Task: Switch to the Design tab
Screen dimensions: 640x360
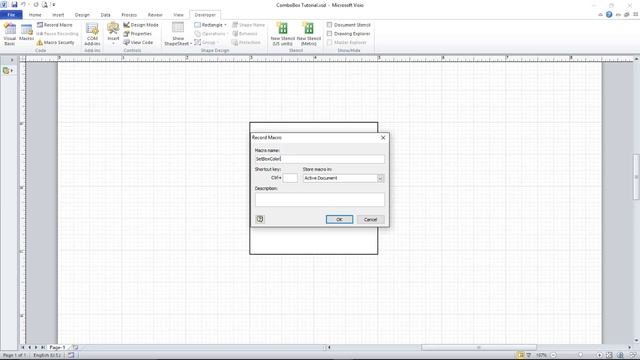Action: click(82, 15)
